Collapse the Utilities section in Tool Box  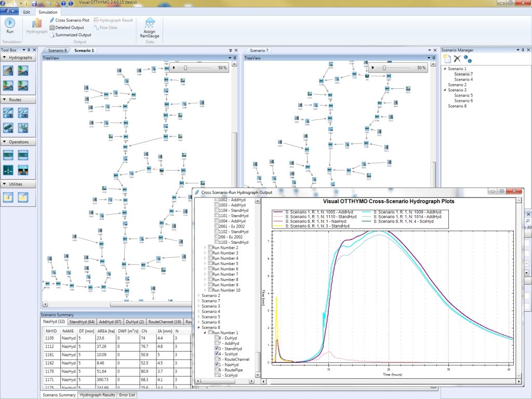(4, 184)
